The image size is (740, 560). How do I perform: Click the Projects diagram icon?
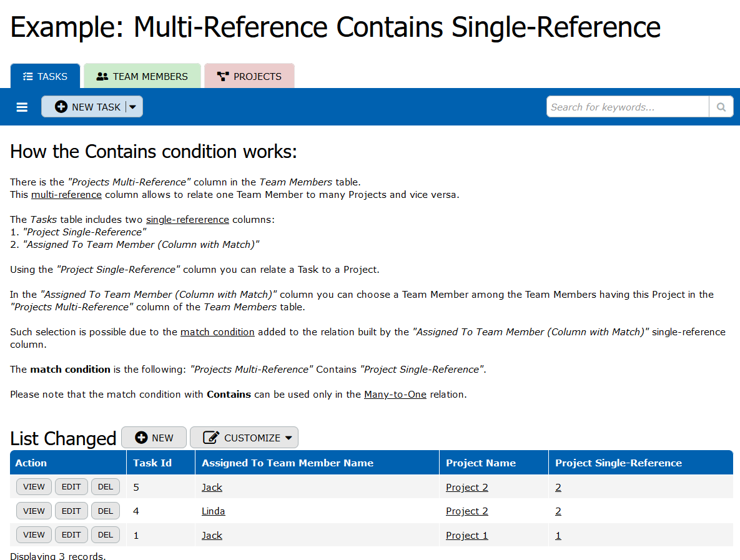click(222, 77)
